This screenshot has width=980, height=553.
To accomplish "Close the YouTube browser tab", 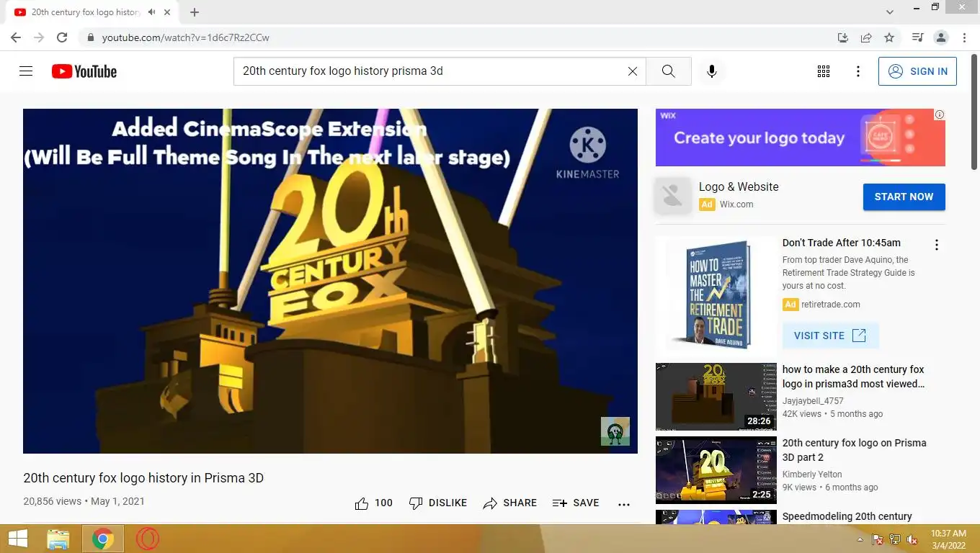I will coord(167,12).
